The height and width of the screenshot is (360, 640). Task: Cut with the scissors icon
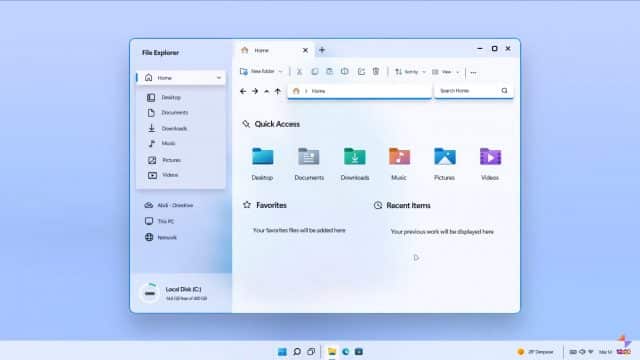point(299,72)
